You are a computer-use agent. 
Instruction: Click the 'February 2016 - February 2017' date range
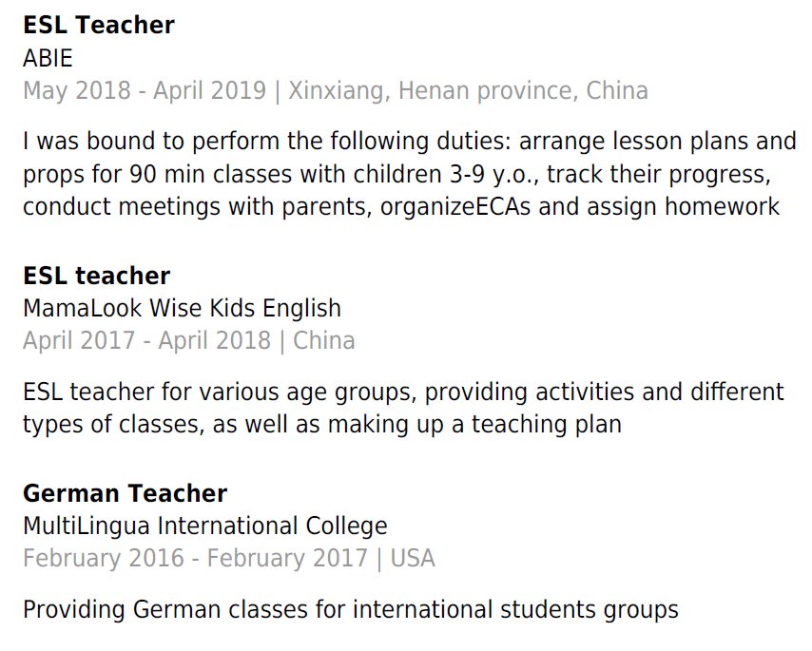pos(195,559)
